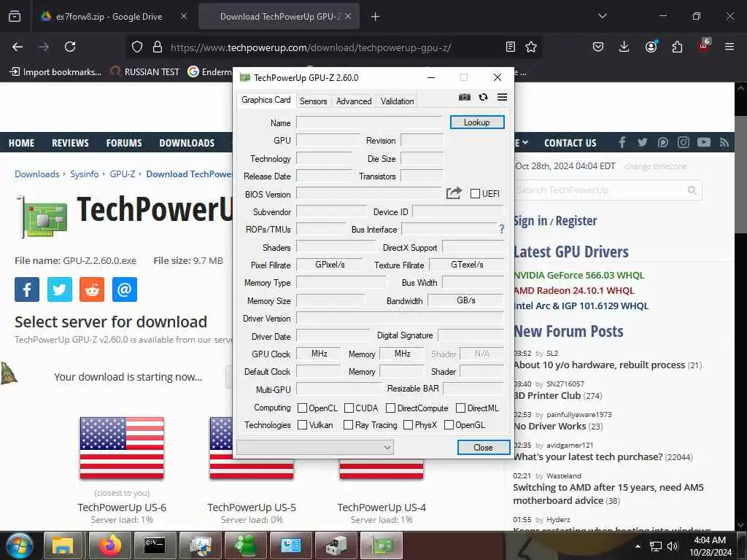Open Firefox from the taskbar
747x560 pixels.
coord(110,545)
